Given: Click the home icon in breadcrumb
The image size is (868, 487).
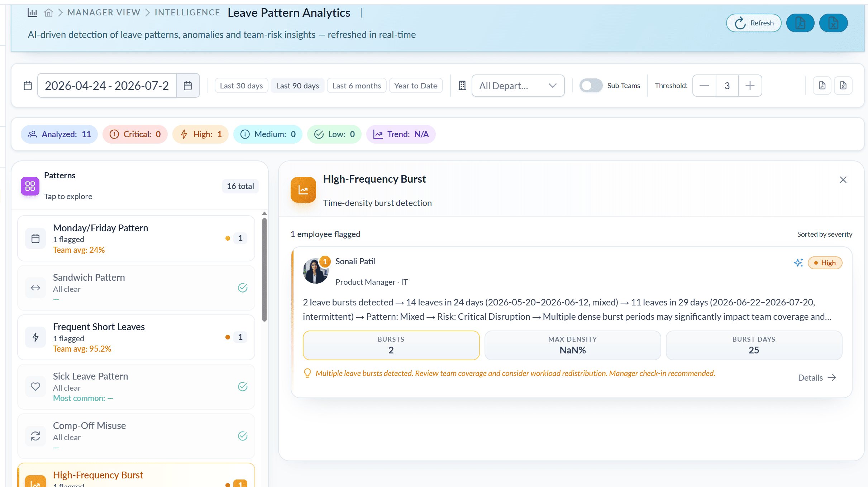Looking at the screenshot, I should coord(49,13).
